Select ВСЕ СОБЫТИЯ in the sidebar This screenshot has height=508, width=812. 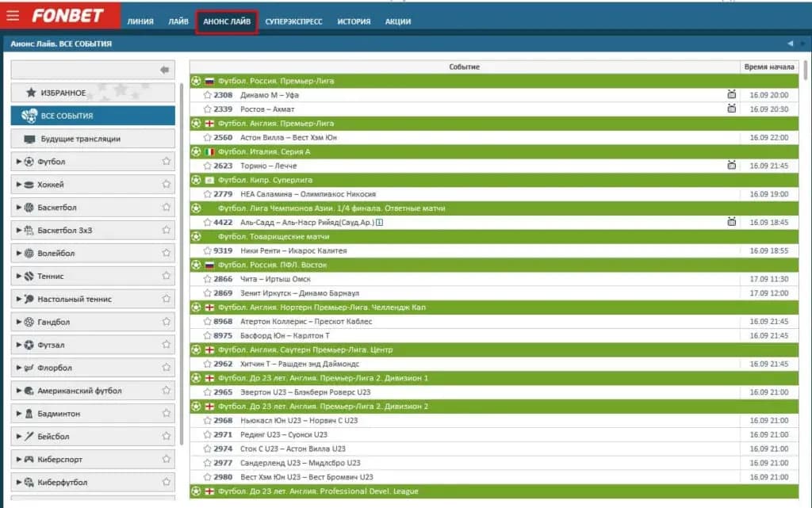93,116
